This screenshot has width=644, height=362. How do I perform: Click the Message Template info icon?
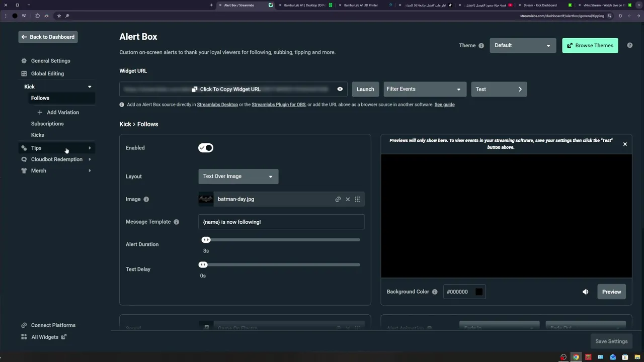[176, 222]
